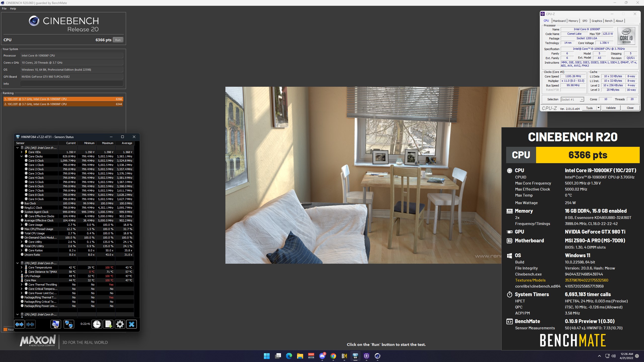
Task: Click the network tray icon
Action: (x=607, y=356)
